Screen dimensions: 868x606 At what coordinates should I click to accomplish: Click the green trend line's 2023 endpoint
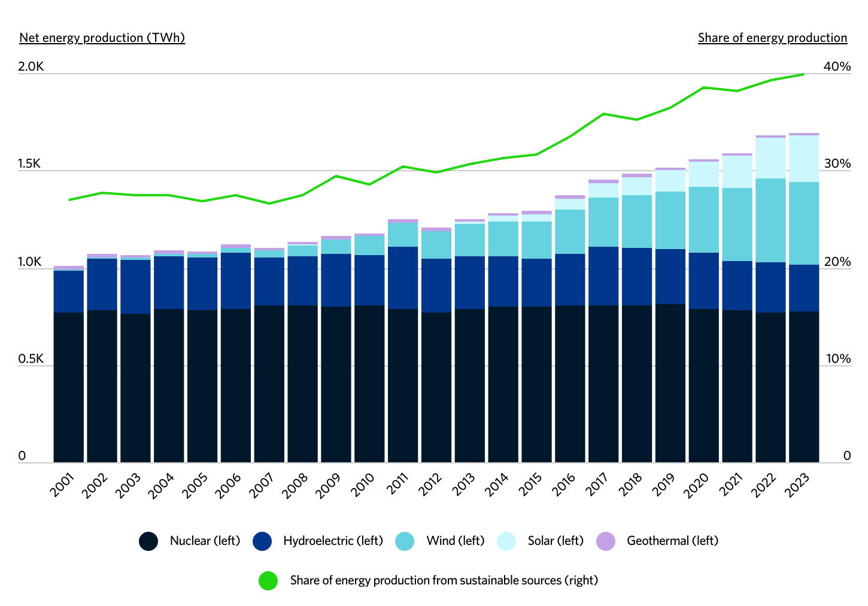(803, 74)
